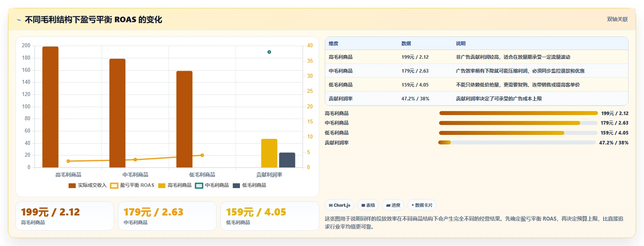
Task: Click the 中毛利商品 x-axis label
Action: [135, 175]
